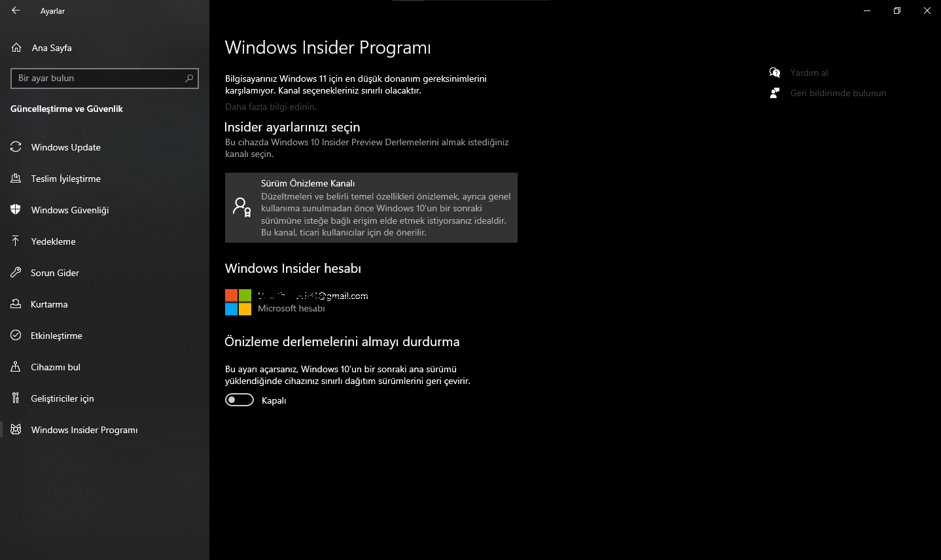Open Etkinleştirme settings page

pyautogui.click(x=105, y=336)
